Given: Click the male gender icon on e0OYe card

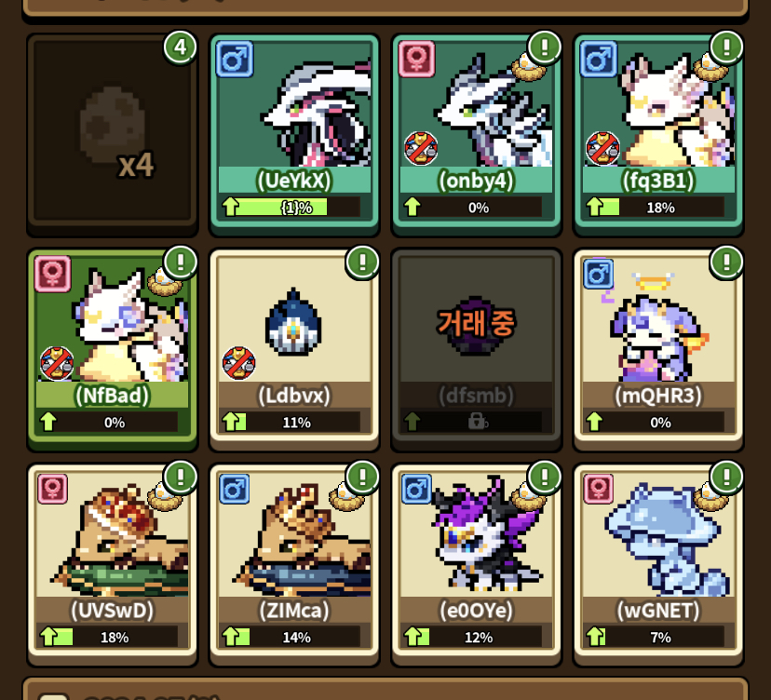Looking at the screenshot, I should (x=416, y=489).
